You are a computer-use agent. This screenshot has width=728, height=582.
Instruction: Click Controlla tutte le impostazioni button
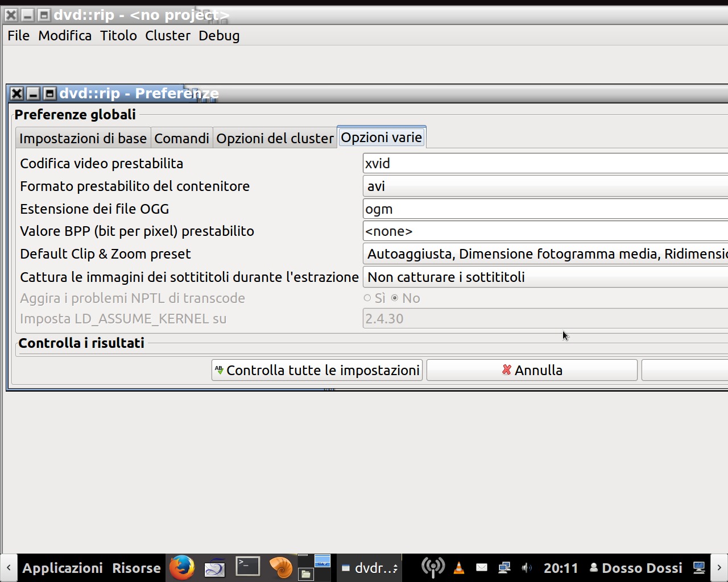317,370
